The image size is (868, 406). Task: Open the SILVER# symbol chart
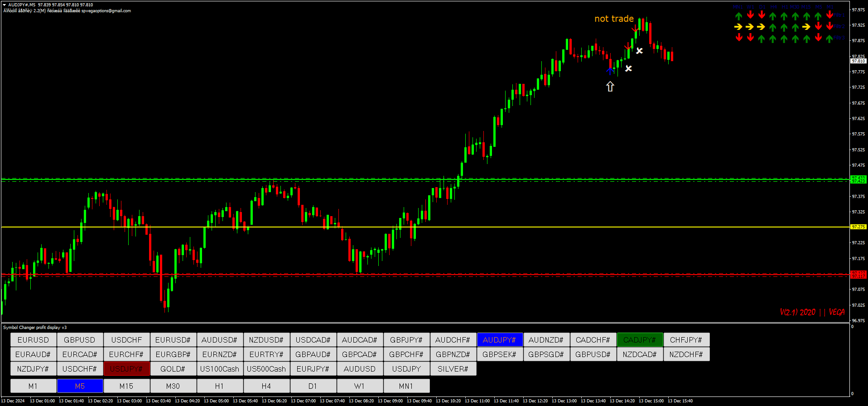(453, 369)
